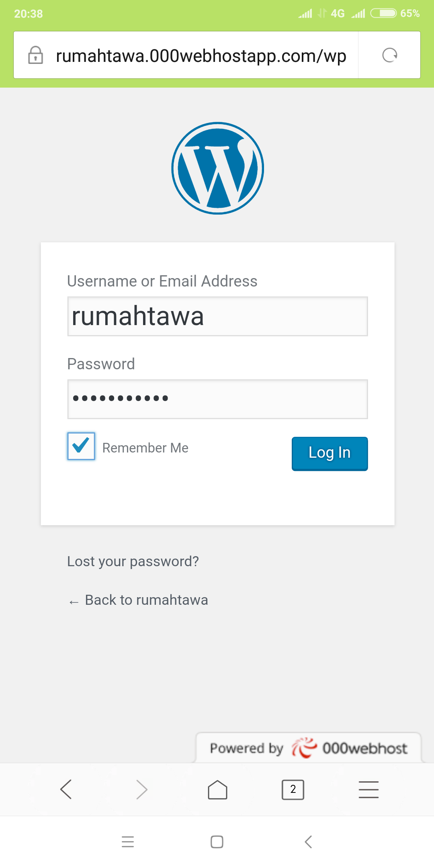This screenshot has height=868, width=434.
Task: Open the Lost your password link
Action: [x=133, y=561]
